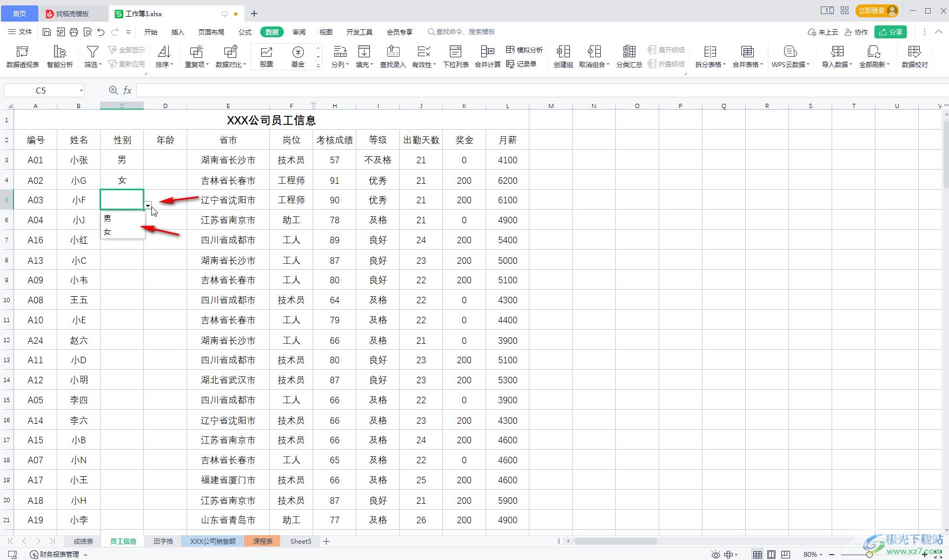
Task: Open 合并计算 consolidate tool
Action: tap(488, 57)
